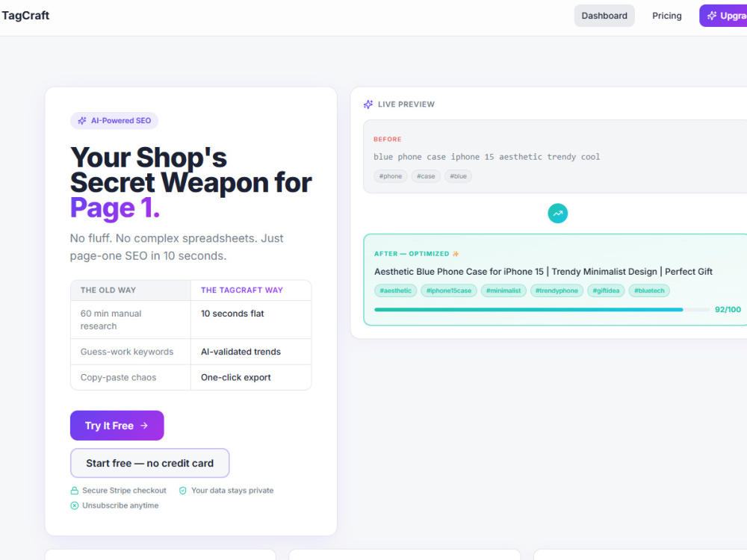Viewport: 747px width, 560px height.
Task: Click the #giftidea tag chip
Action: tap(606, 290)
